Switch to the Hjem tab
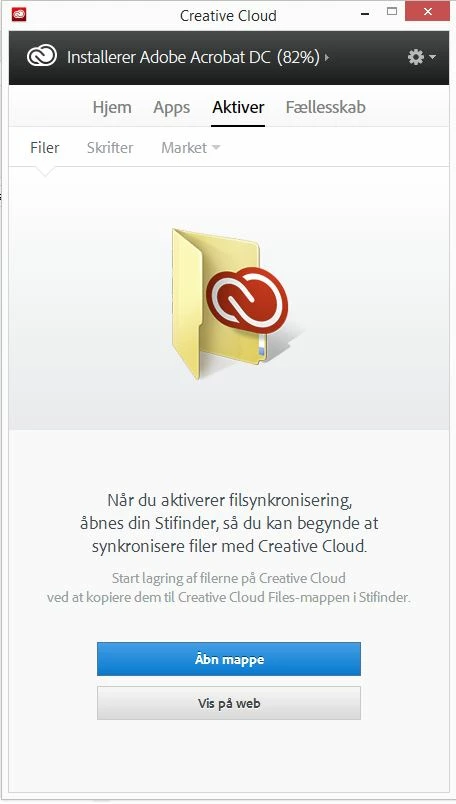Viewport: 456px width, 804px height. (x=112, y=107)
